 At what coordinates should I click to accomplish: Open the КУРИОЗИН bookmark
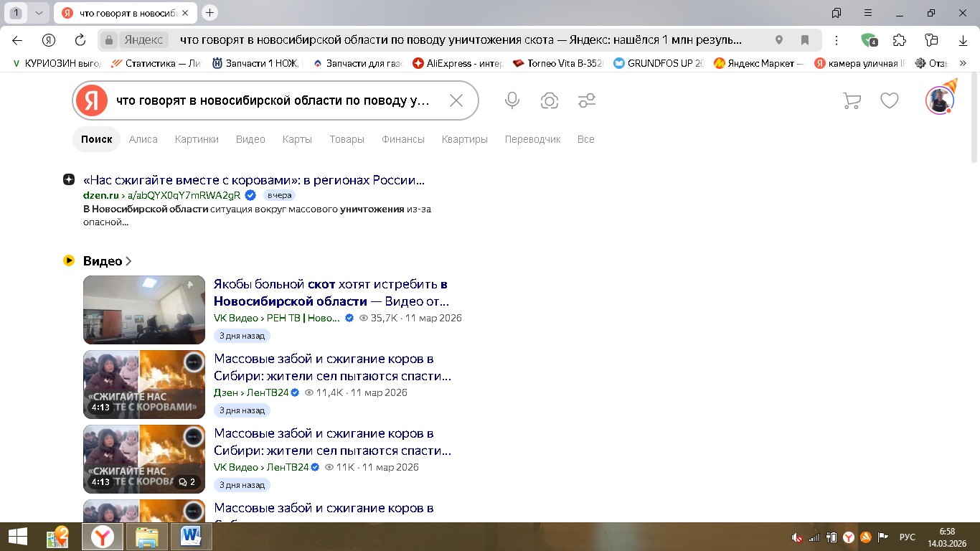[57, 63]
